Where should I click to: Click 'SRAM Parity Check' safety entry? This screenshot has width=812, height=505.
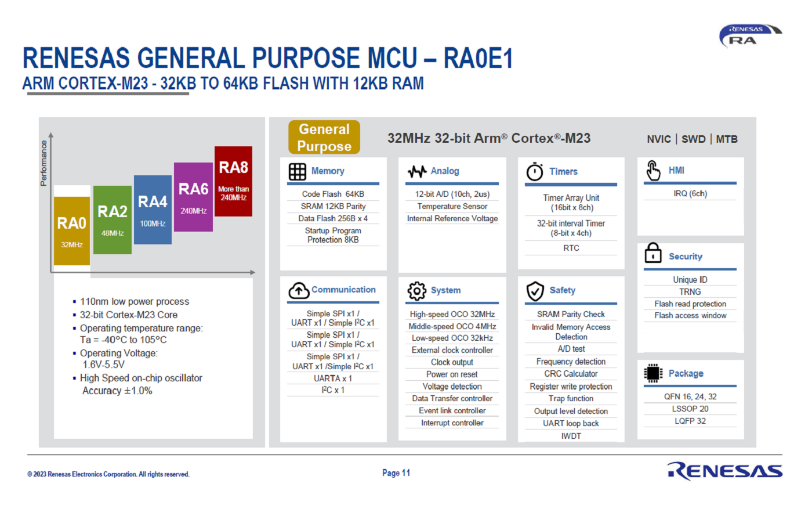pos(571,314)
